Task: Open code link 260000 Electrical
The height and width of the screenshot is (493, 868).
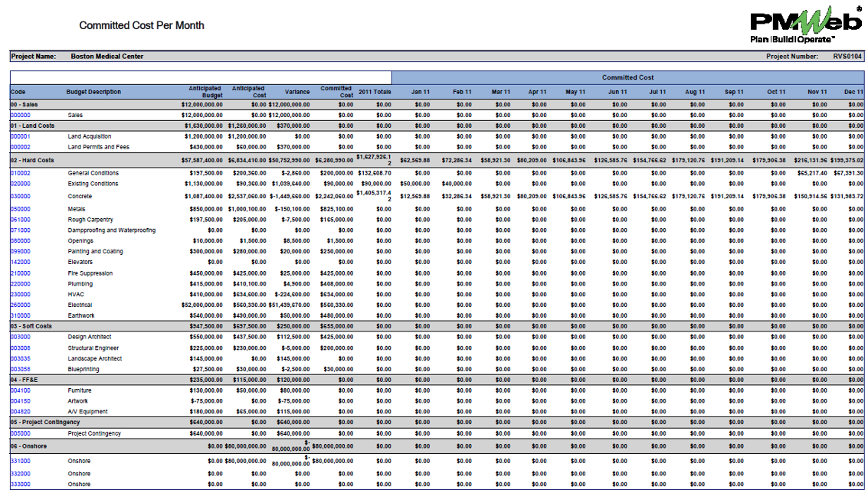Action: click(x=21, y=305)
